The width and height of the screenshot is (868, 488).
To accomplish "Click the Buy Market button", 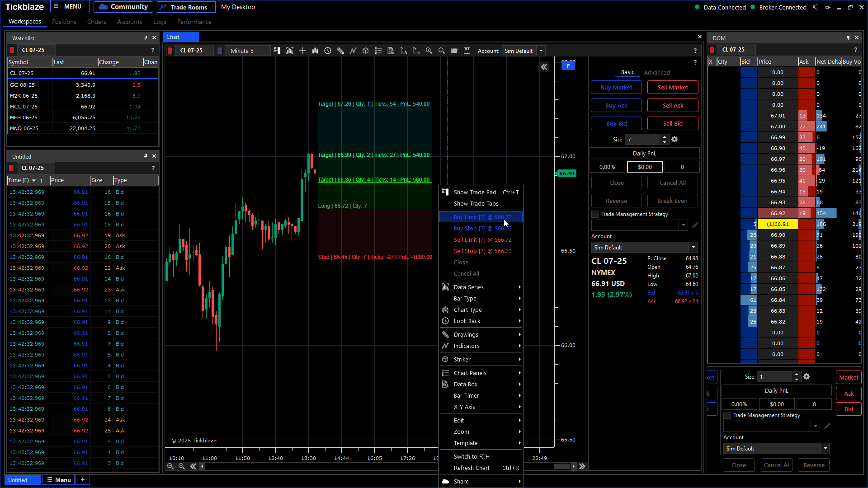I will (616, 87).
